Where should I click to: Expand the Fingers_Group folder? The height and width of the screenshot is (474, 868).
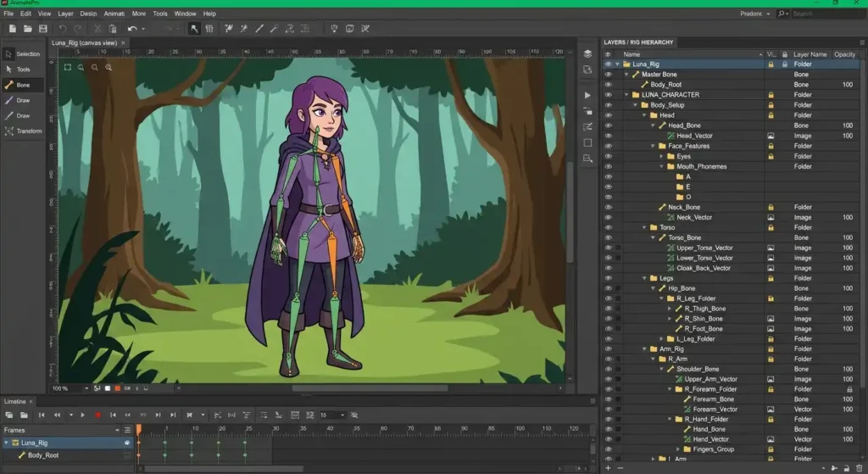[x=678, y=449]
